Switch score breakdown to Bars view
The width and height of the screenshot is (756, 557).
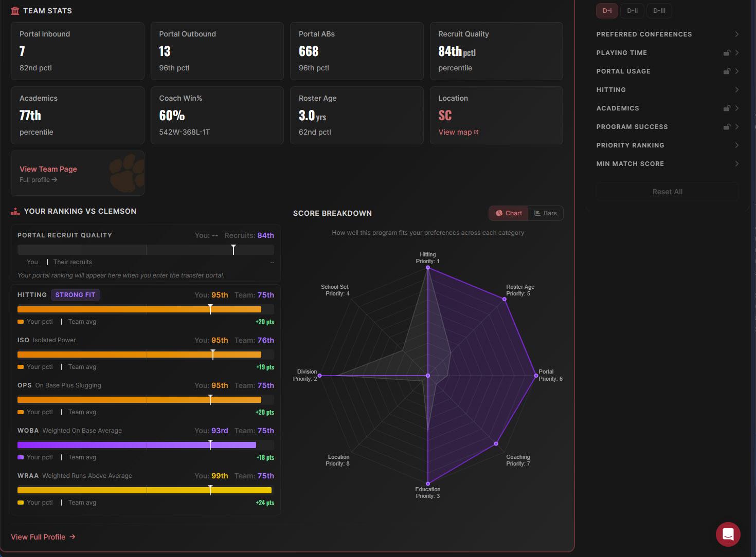click(546, 213)
